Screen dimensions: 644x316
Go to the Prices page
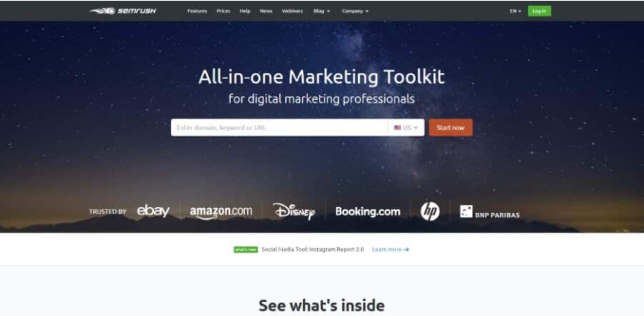(223, 11)
